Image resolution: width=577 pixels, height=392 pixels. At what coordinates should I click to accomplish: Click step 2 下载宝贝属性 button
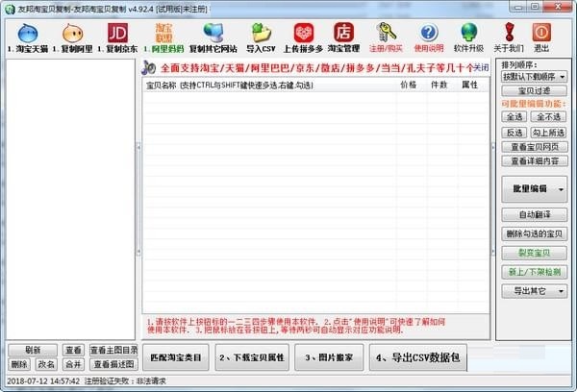(252, 357)
